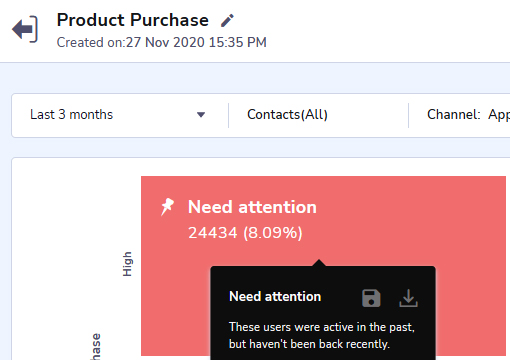Click the App channel value
510x360 pixels.
point(499,115)
